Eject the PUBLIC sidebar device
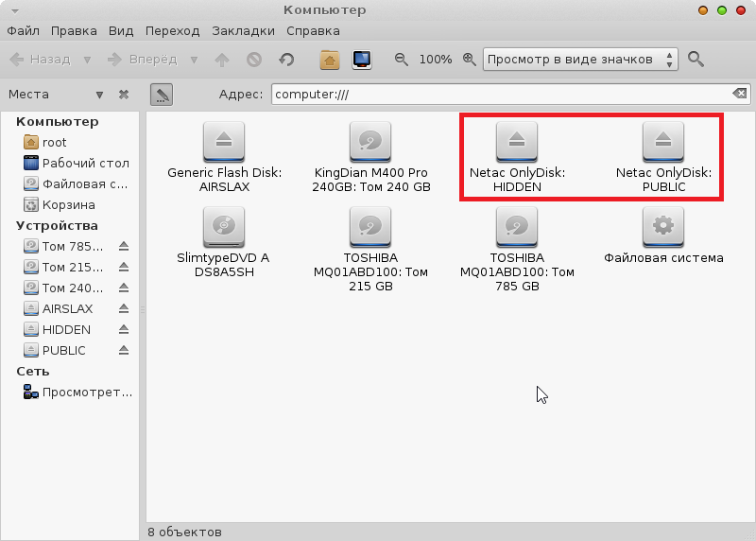The image size is (756, 541). [x=124, y=350]
